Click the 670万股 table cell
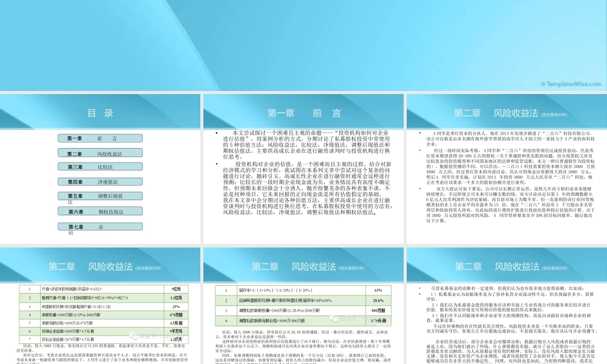The width and height of the screenshot is (607, 364). tap(176, 315)
